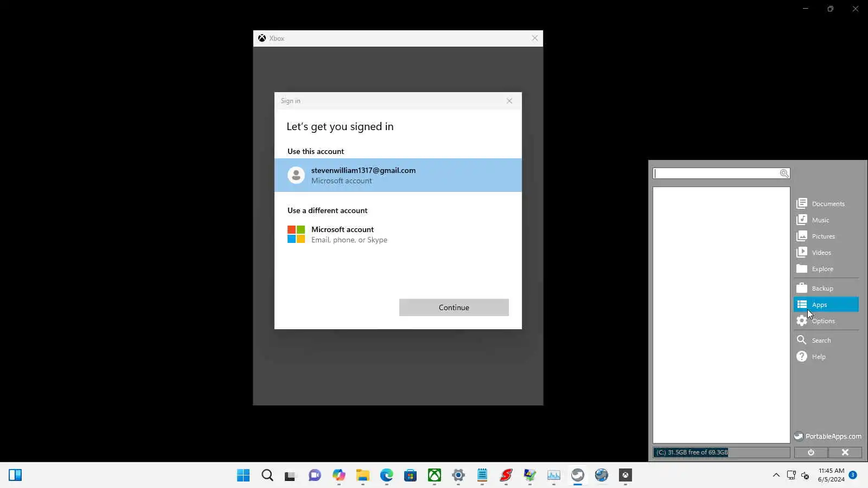The height and width of the screenshot is (488, 868).
Task: Click the PortableApps platform taskbar icon
Action: point(577,476)
